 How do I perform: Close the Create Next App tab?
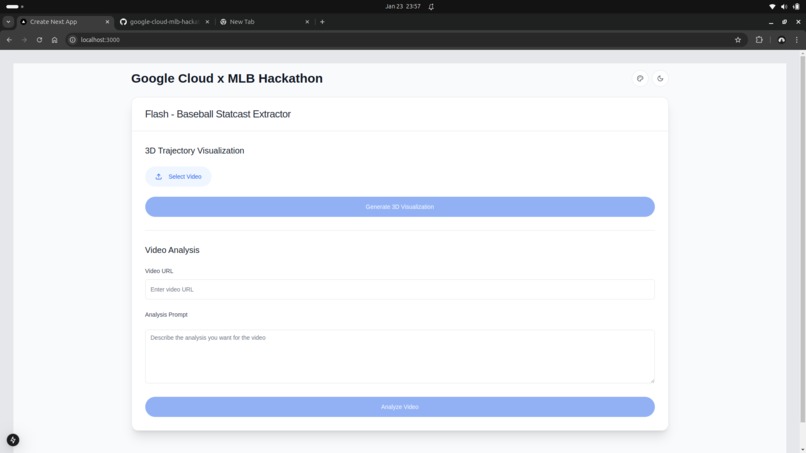coord(107,22)
